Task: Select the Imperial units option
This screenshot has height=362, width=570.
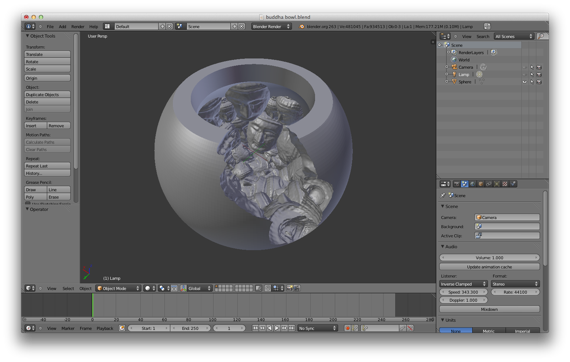Action: coord(522,331)
